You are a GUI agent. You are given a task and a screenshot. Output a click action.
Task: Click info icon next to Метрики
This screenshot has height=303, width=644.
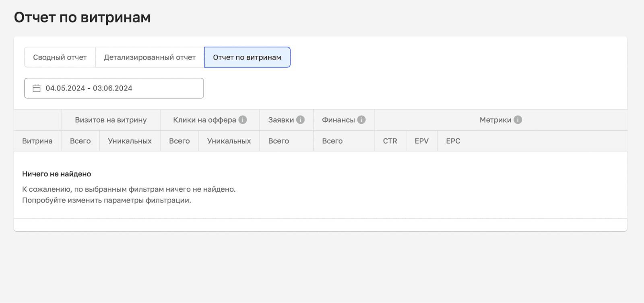[x=518, y=120]
